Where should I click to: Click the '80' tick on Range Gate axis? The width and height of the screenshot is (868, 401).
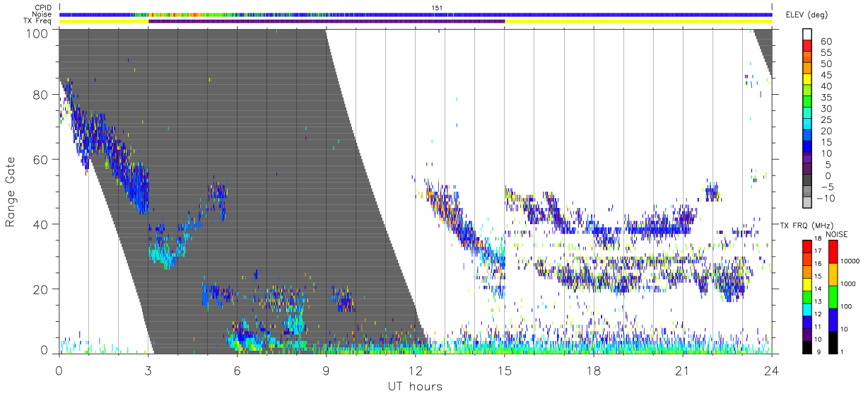[41, 95]
